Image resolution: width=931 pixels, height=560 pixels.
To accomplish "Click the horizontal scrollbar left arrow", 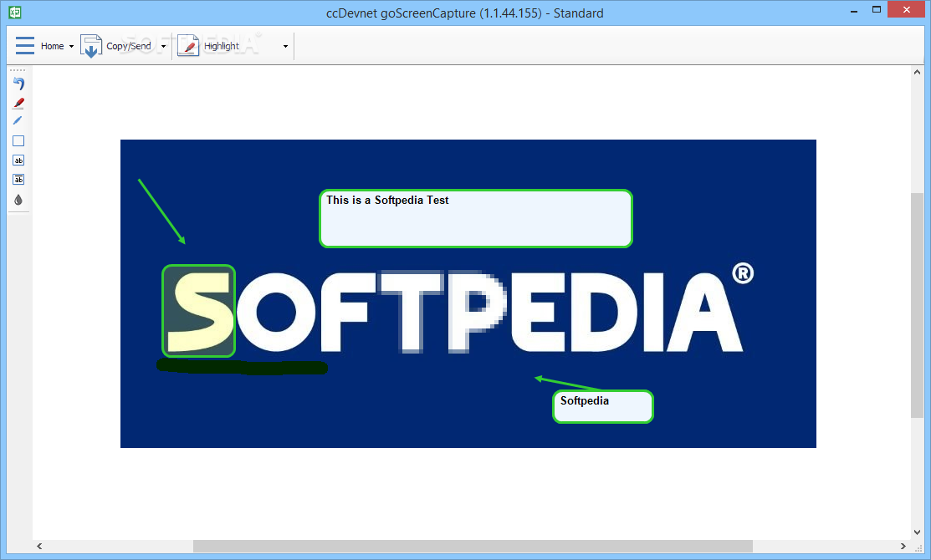I will pos(39,546).
